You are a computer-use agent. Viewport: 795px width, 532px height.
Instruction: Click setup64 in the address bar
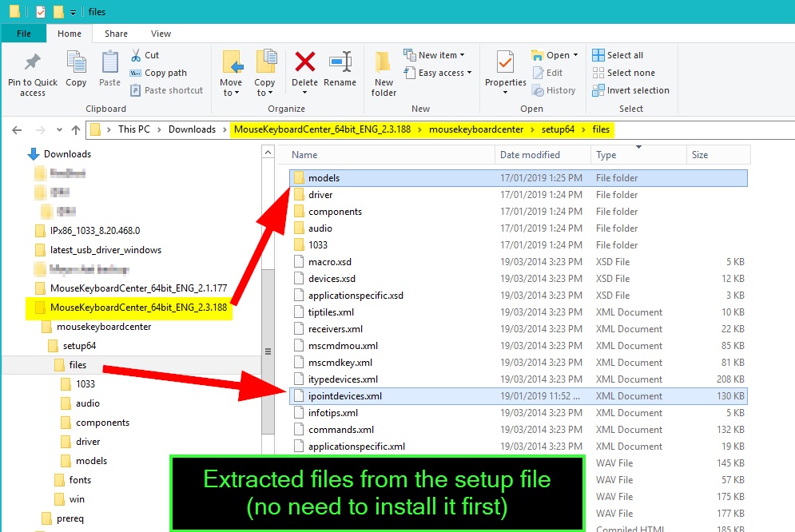click(x=558, y=129)
